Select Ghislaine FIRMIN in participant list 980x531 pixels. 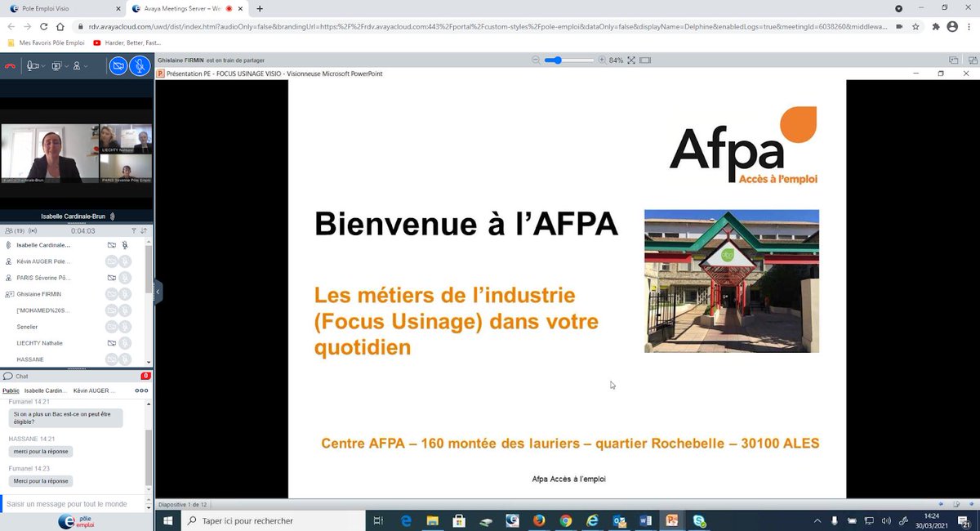[x=39, y=294]
